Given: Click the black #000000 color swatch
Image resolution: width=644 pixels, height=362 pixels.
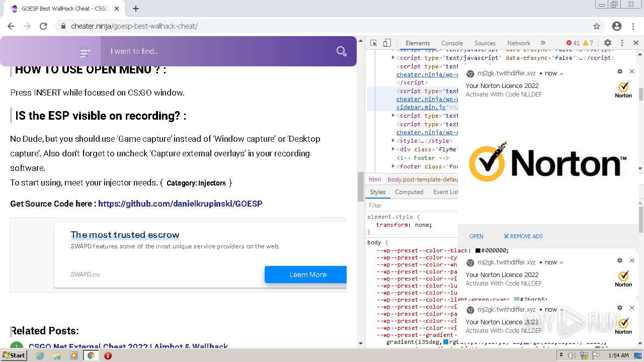Looking at the screenshot, I should (x=478, y=250).
